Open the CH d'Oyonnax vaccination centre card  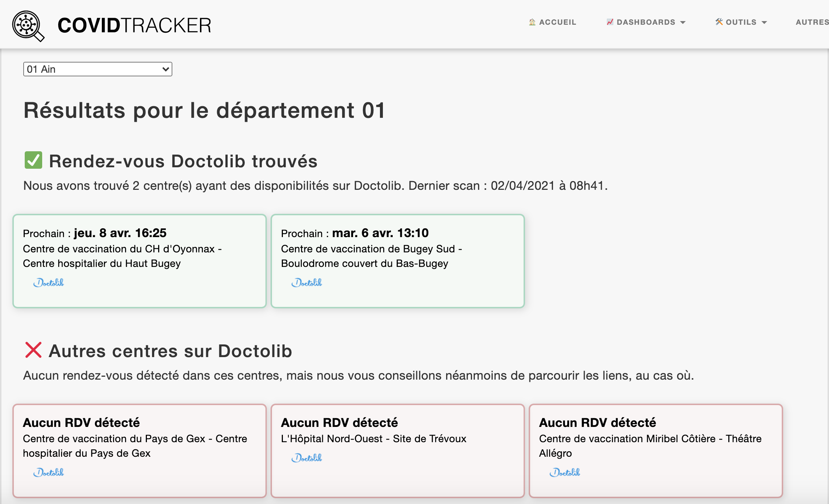tap(140, 261)
